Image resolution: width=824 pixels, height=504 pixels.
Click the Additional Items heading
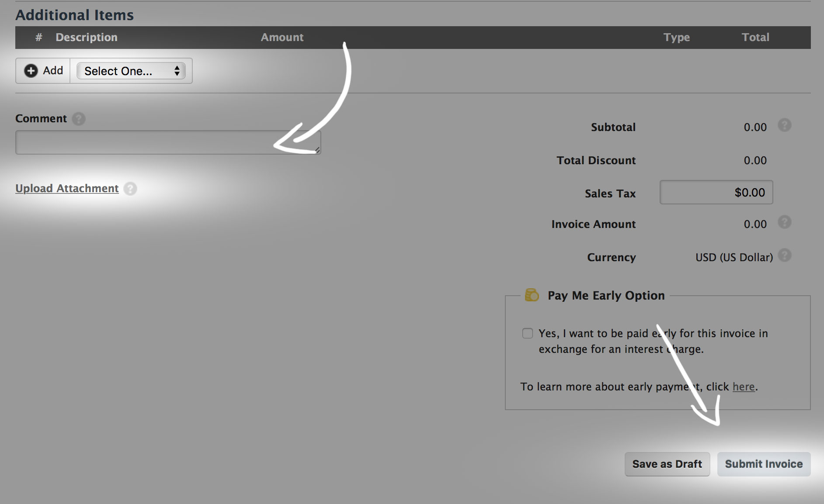tap(75, 15)
